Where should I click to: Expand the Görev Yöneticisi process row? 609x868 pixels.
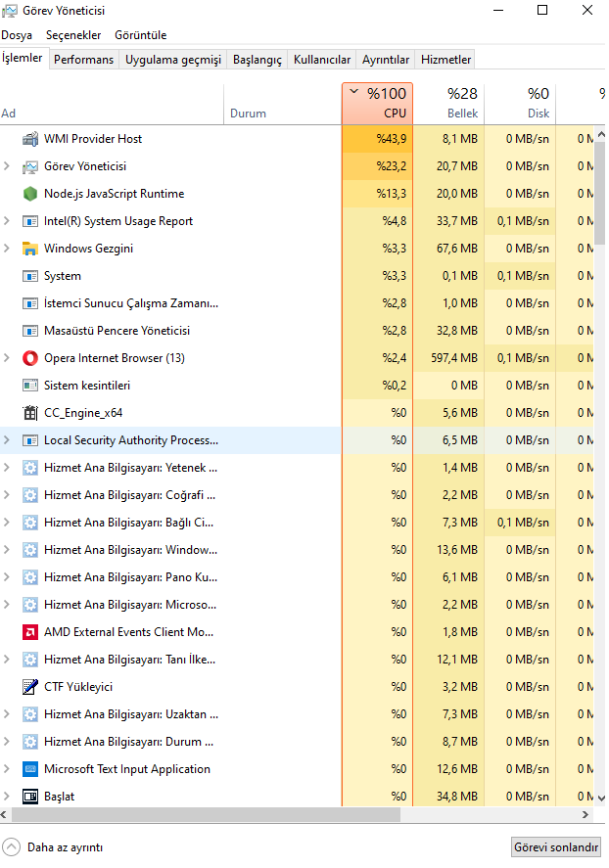7,166
